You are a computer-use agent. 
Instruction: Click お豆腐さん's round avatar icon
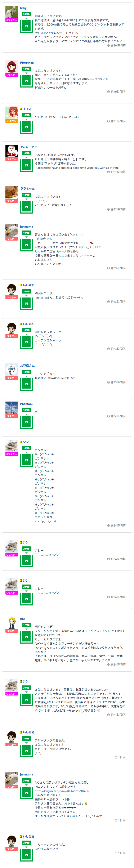pos(12,370)
